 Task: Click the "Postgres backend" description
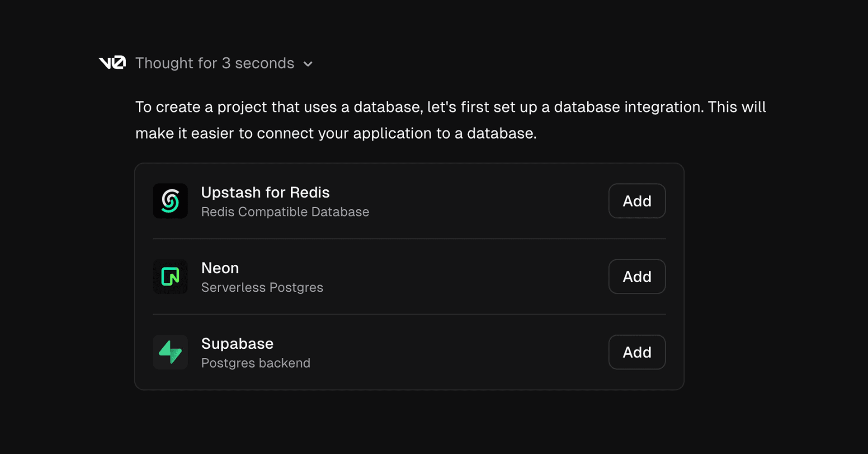255,363
